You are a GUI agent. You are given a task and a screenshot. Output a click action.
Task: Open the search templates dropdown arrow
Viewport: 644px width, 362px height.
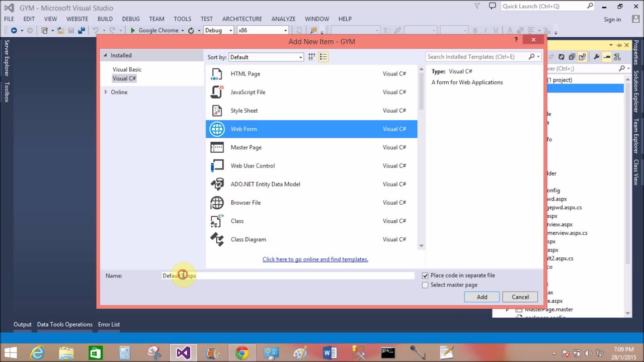point(538,57)
